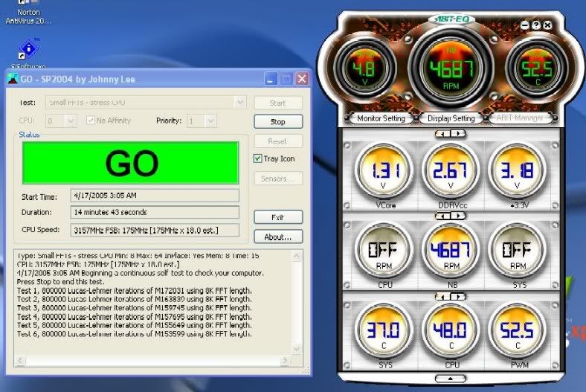Select the CPU fan OFF RPM gauge

coord(384,251)
